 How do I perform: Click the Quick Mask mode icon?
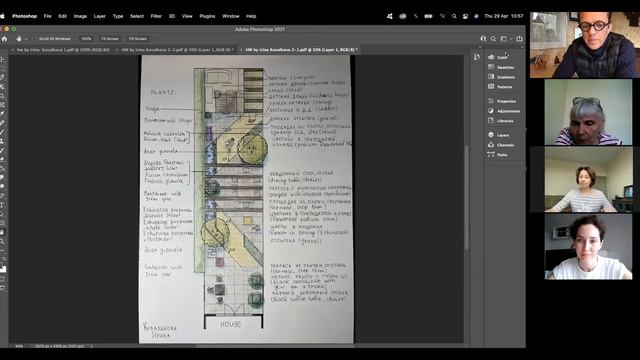point(2,280)
